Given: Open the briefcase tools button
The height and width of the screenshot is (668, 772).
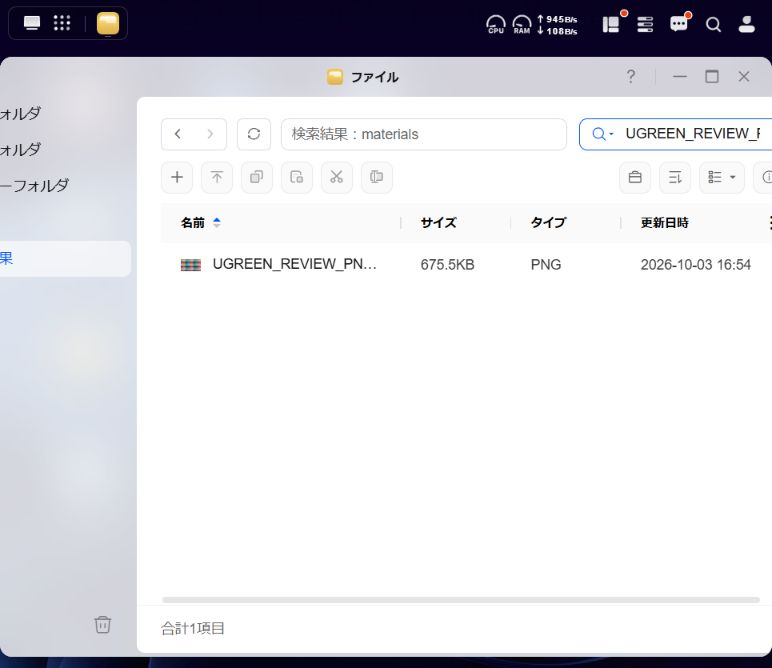Looking at the screenshot, I should (635, 177).
